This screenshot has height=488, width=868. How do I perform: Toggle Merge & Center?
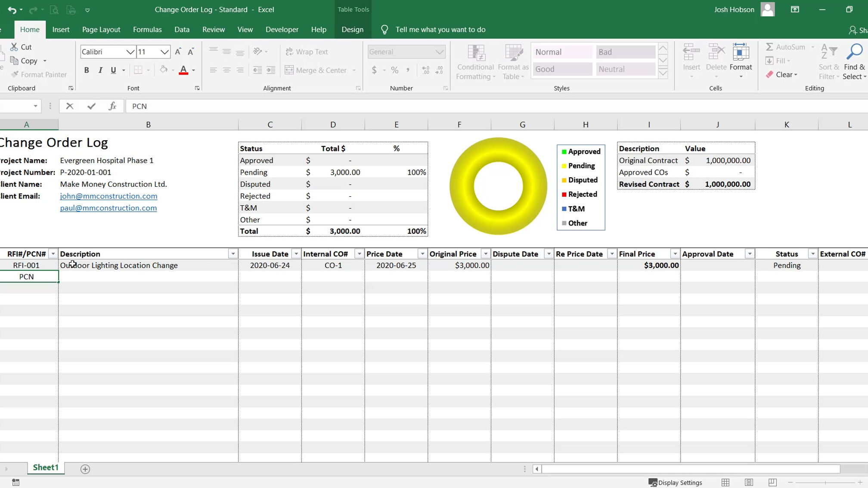tap(316, 70)
